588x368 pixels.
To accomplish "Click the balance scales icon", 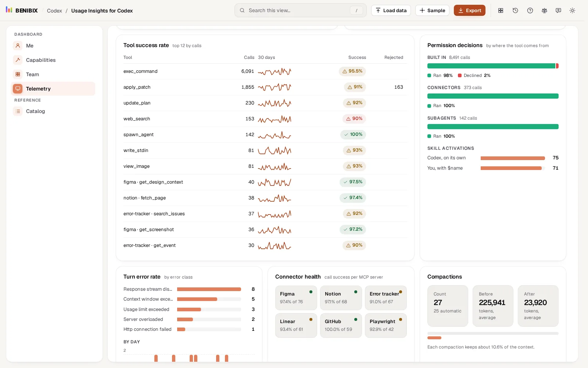I will click(x=544, y=11).
